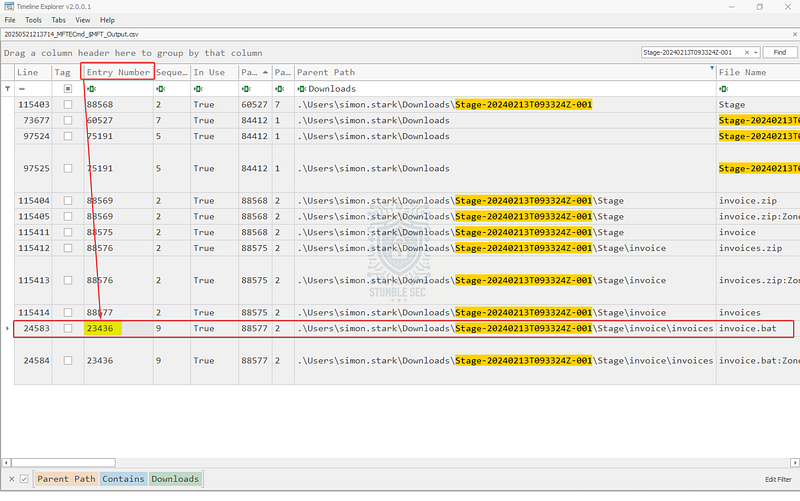This screenshot has width=800, height=501.
Task: Sort by the Tag column header
Action: tap(67, 72)
